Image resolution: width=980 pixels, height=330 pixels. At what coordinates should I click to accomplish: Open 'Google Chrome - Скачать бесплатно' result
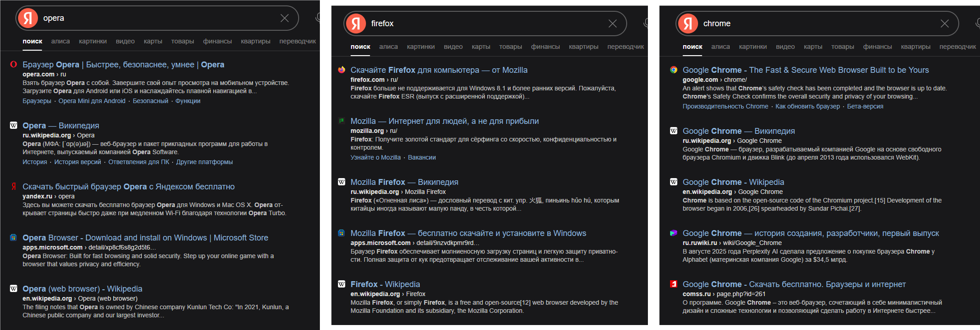click(794, 284)
